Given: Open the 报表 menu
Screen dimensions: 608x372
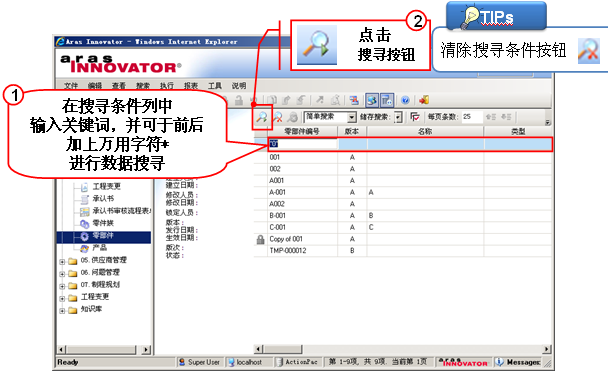Looking at the screenshot, I should pyautogui.click(x=191, y=86).
